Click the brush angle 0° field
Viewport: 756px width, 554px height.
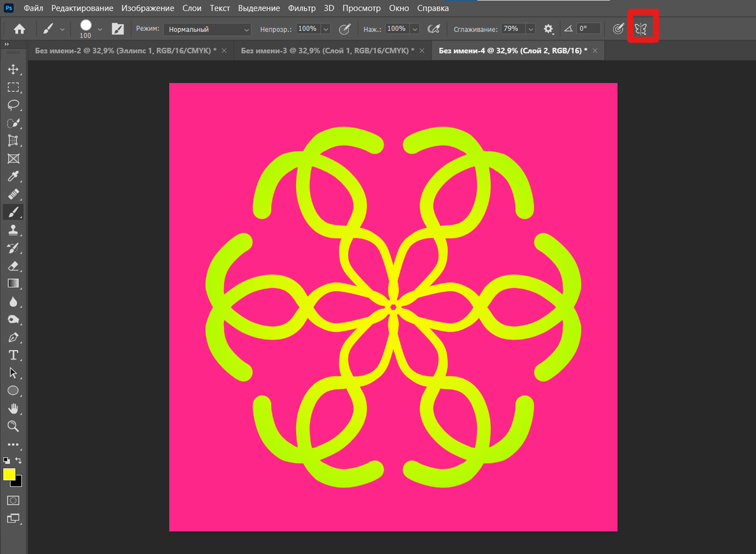[588, 29]
